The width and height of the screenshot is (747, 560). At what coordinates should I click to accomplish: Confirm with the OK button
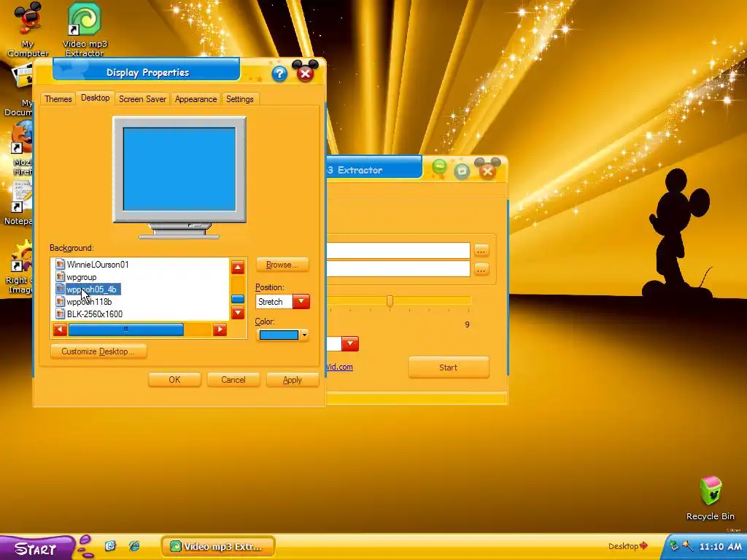pyautogui.click(x=174, y=379)
